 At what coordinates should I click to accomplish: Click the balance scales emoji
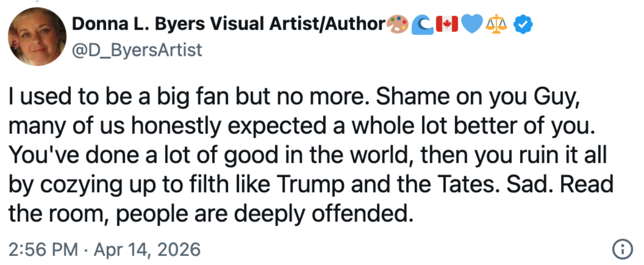point(496,24)
